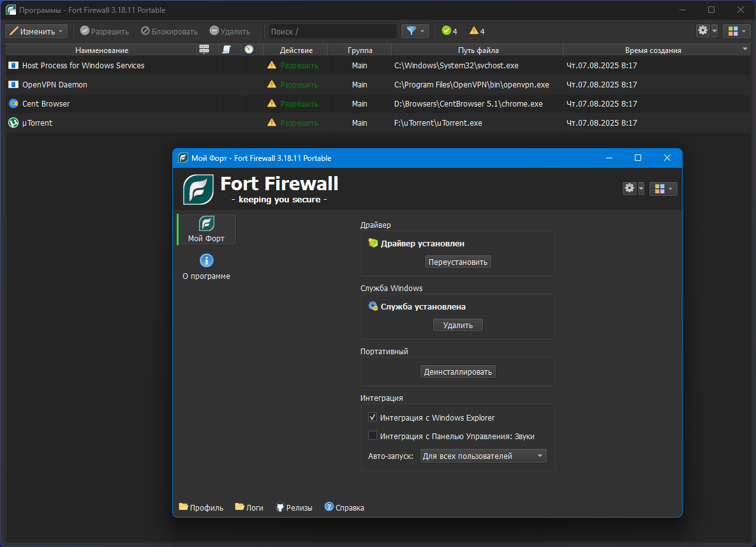Click the Удалить toolbar button
The height and width of the screenshot is (547, 756).
click(230, 31)
